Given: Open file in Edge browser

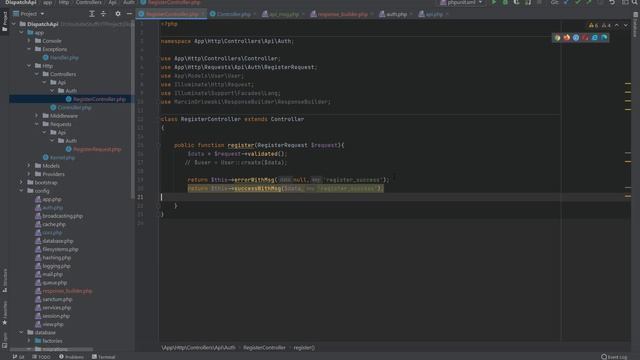Looking at the screenshot, I should (x=604, y=38).
